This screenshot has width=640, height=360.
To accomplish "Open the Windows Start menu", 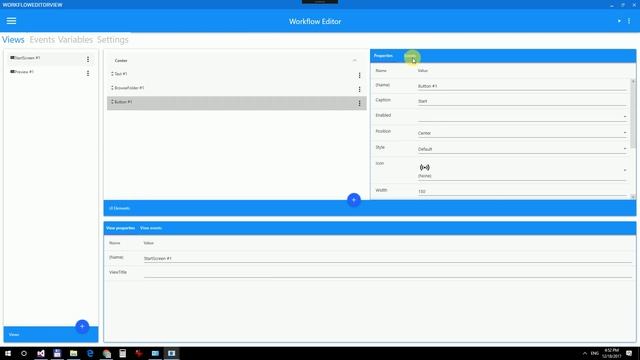I will pos(8,353).
